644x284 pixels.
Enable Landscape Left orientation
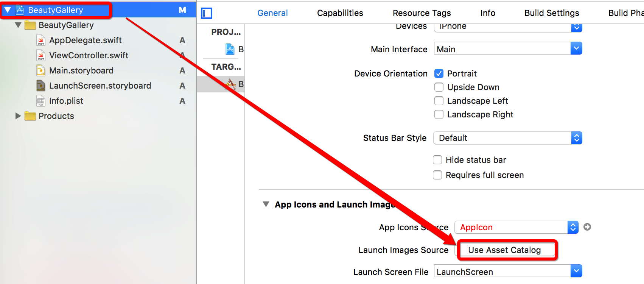click(x=439, y=101)
